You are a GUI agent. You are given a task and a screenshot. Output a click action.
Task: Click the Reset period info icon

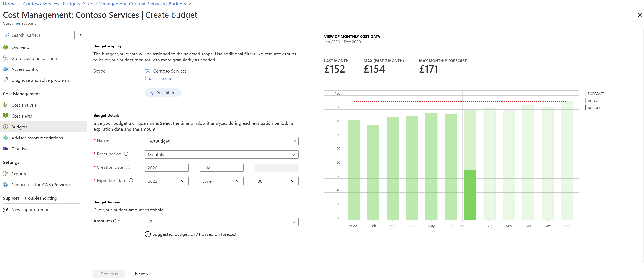[x=126, y=154]
